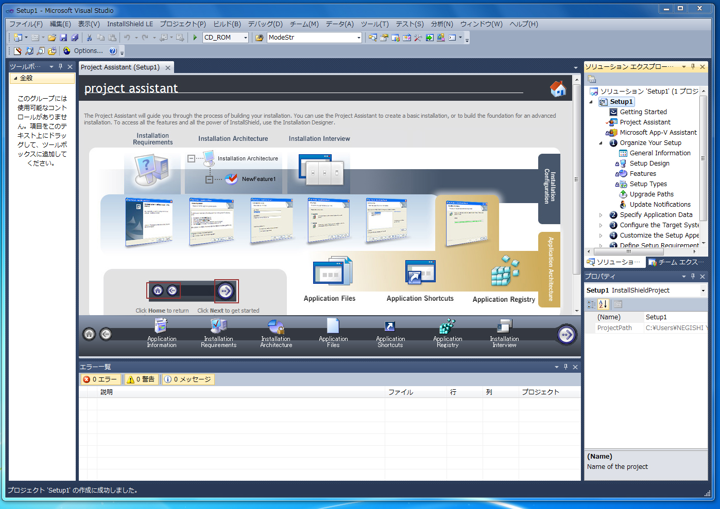
Task: Click the Application Files diagram icon
Action: pos(333,271)
